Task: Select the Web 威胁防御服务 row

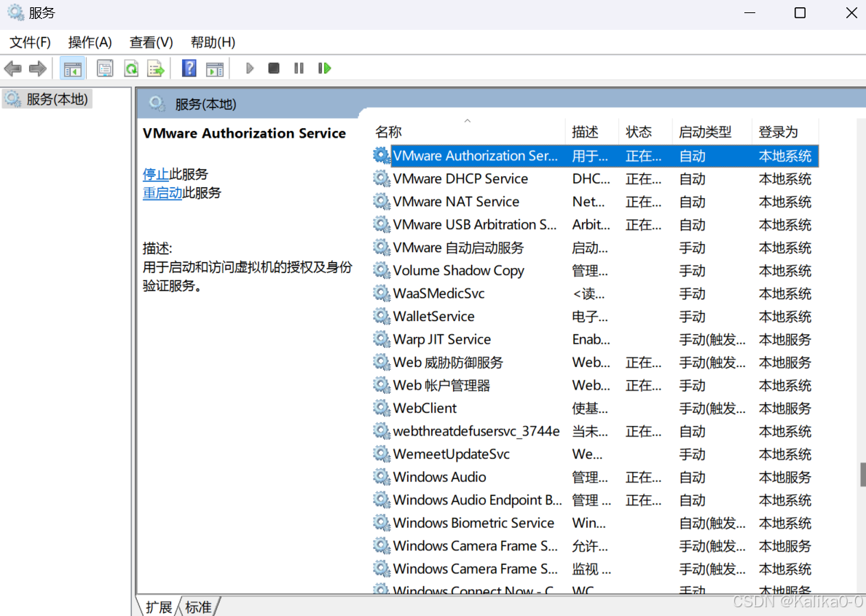Action: (595, 362)
